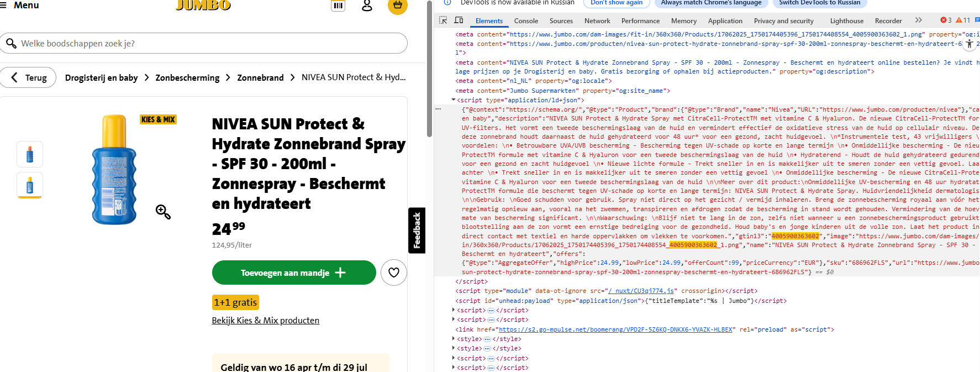Expand the first collapsed script node
The image size is (980, 372).
pos(454,310)
